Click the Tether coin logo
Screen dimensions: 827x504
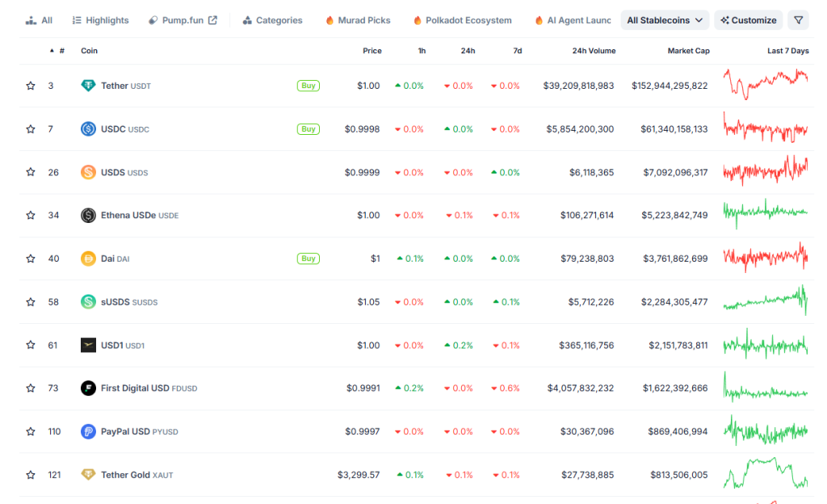click(88, 86)
